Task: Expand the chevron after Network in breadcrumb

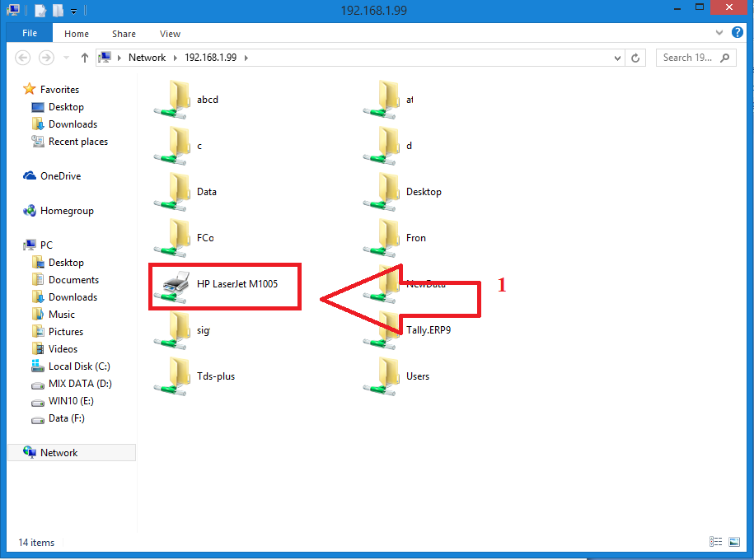Action: 174,58
